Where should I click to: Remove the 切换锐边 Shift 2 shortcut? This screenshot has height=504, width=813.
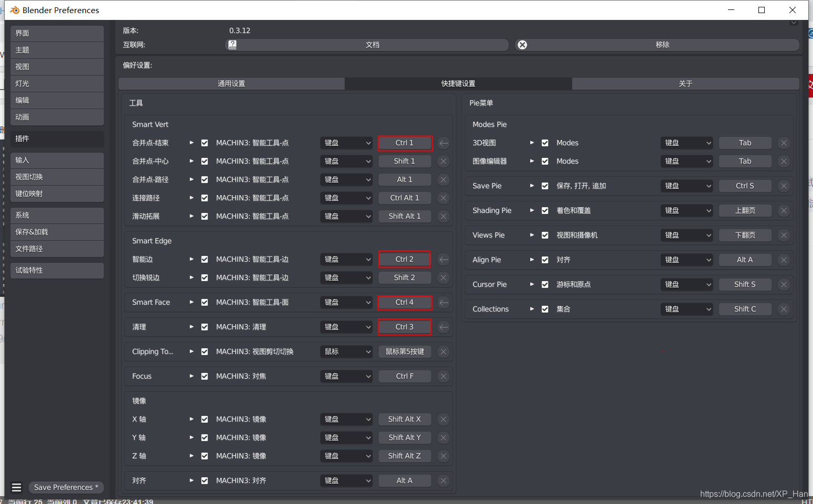pyautogui.click(x=444, y=277)
